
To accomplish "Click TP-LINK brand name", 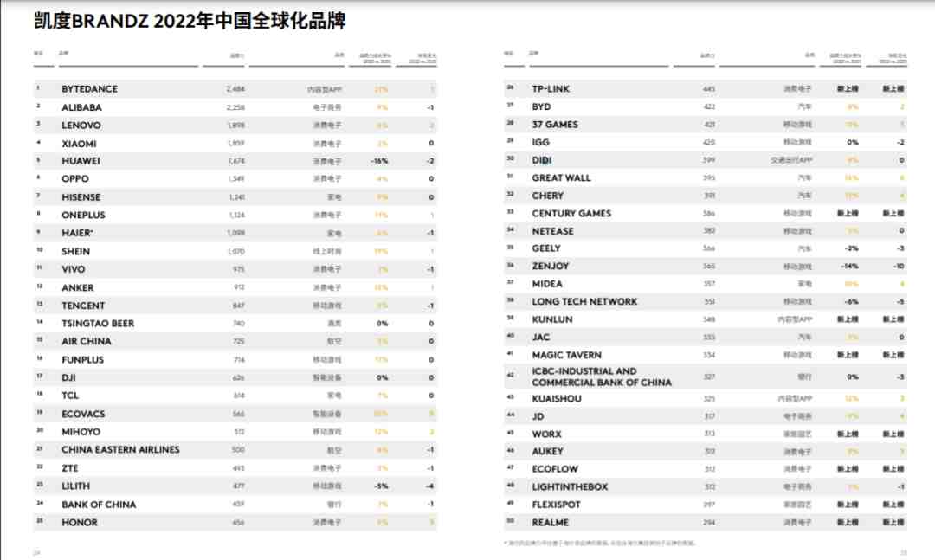I will [551, 89].
